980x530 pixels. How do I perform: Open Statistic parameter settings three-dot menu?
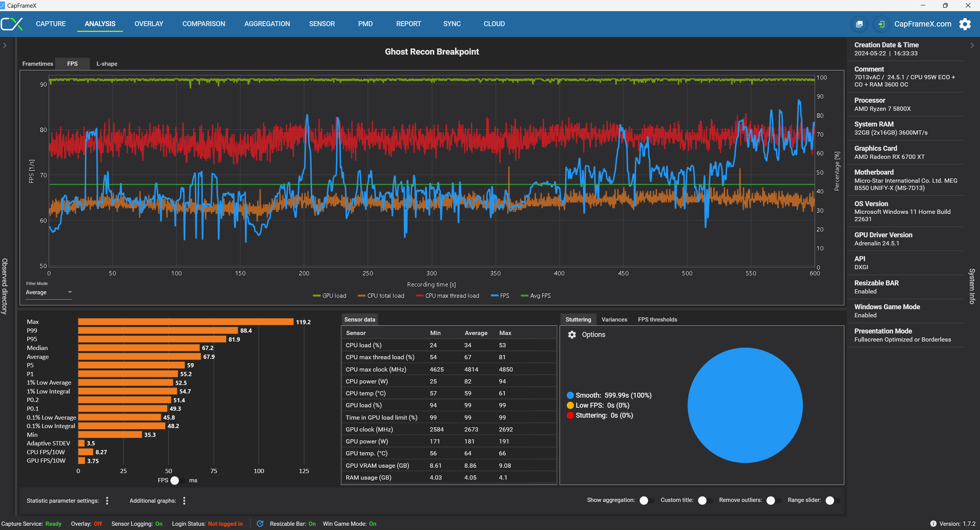coord(107,500)
